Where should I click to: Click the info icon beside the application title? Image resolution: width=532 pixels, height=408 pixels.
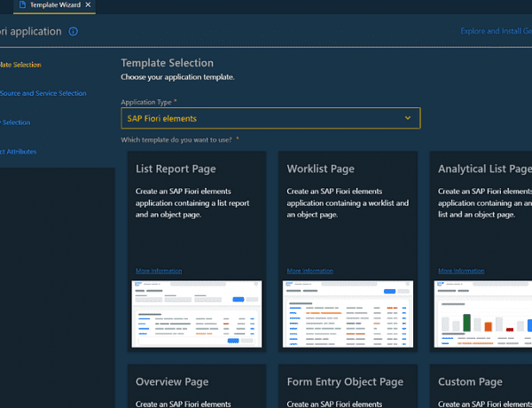pos(74,32)
